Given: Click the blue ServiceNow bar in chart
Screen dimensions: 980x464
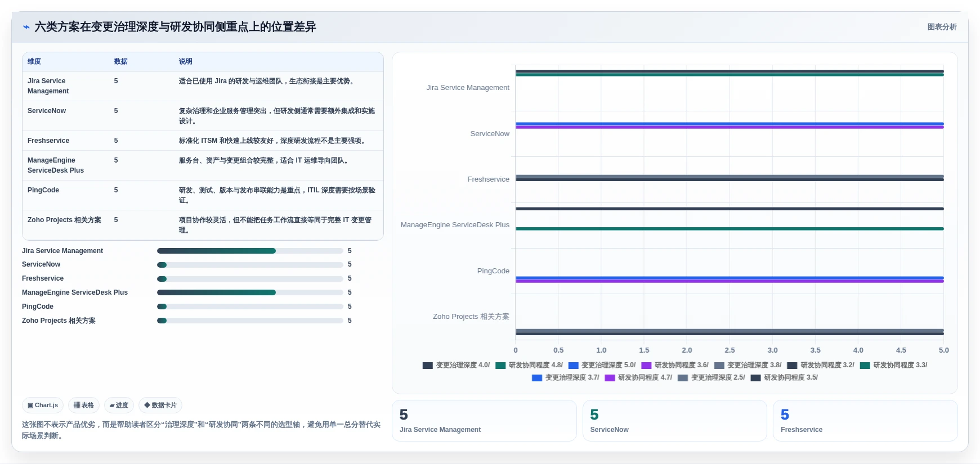Looking at the screenshot, I should pos(730,124).
